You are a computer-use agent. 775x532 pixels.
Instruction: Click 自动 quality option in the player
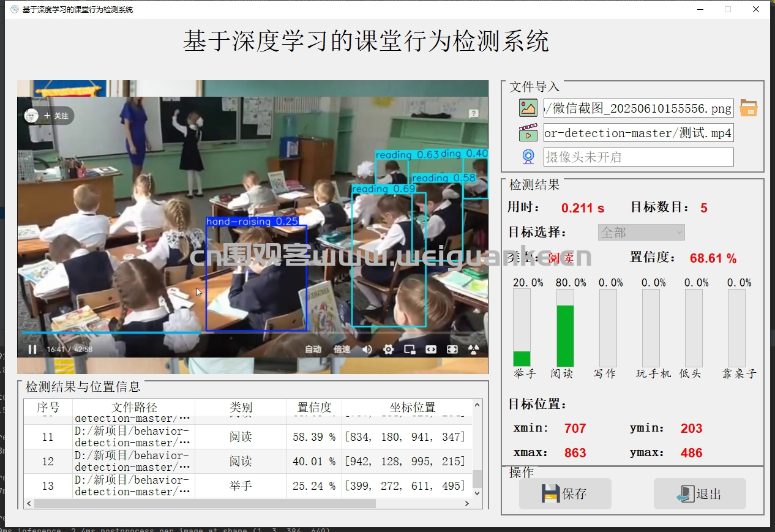tap(313, 350)
